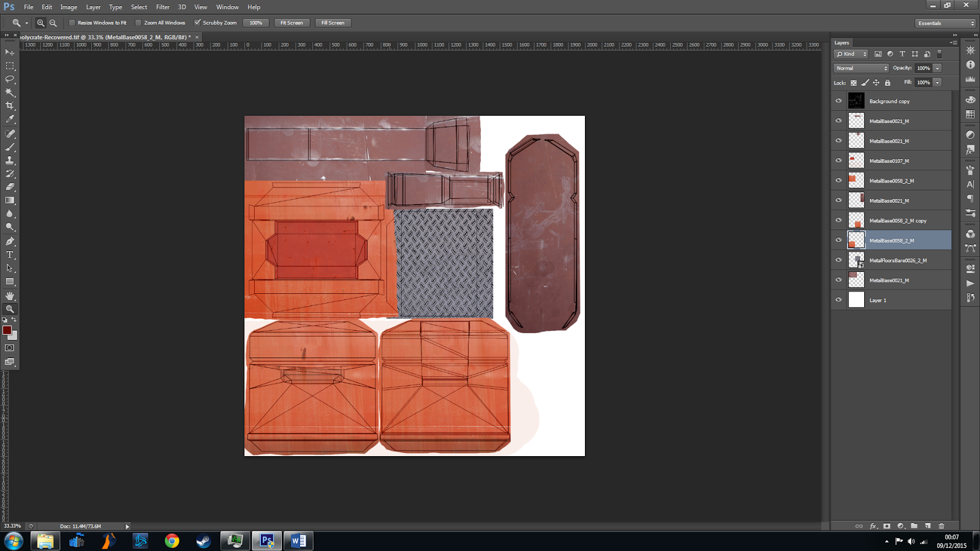Select the Move tool
980x551 pixels.
click(9, 53)
